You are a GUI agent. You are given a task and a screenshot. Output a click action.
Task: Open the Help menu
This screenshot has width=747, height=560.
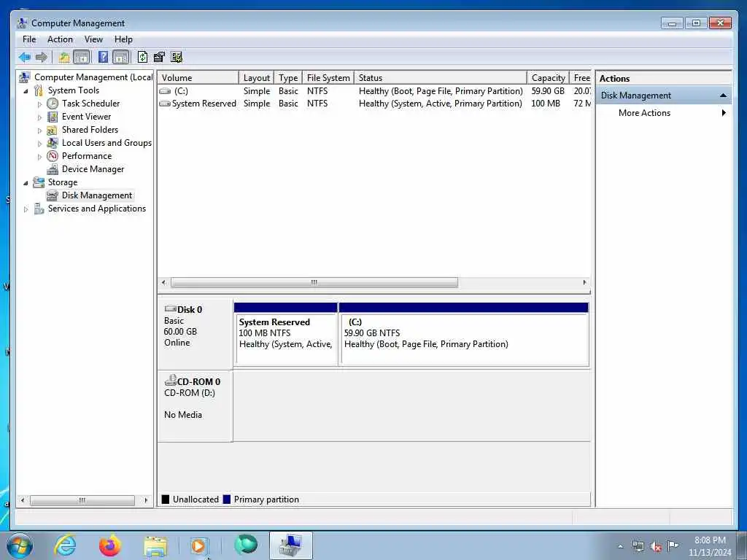tap(123, 39)
